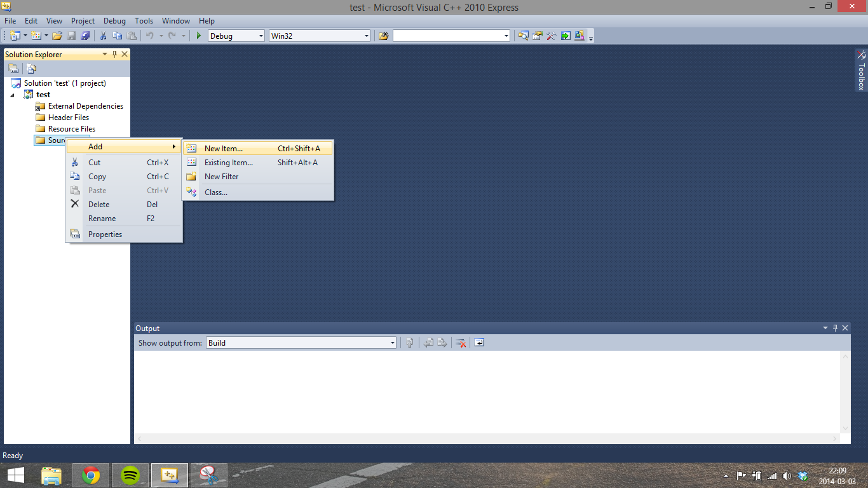Open the Project menu
This screenshot has height=488, width=868.
83,21
